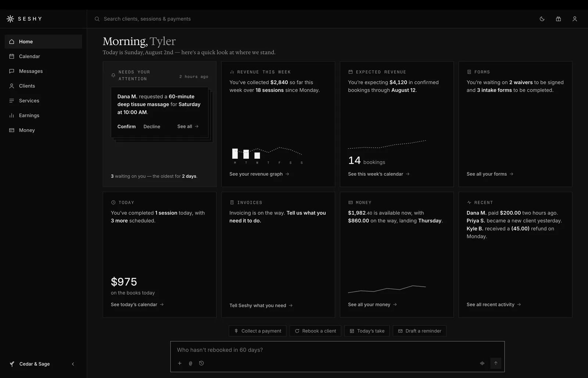Click the 2 hours ago timestamp
Image resolution: width=588 pixels, height=378 pixels.
[194, 77]
